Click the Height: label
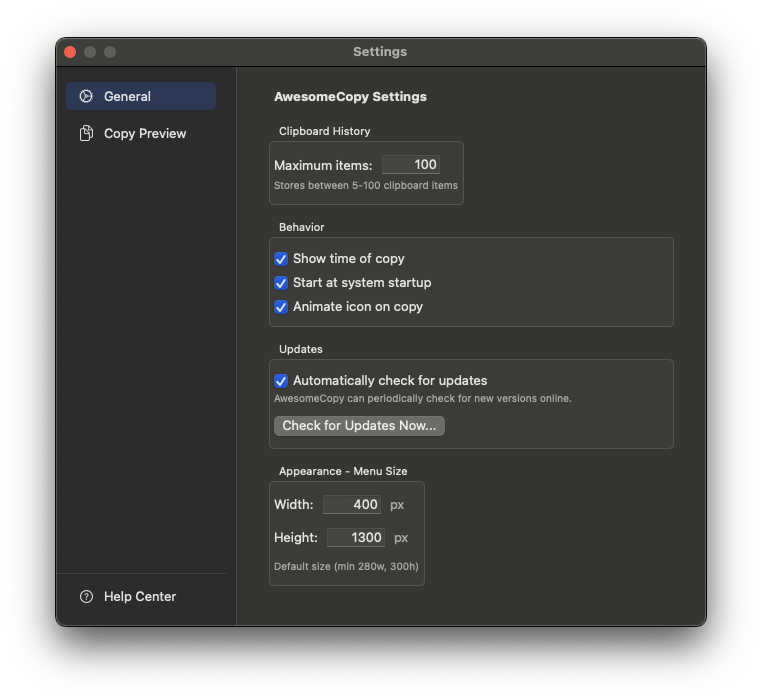This screenshot has width=762, height=700. tap(295, 537)
